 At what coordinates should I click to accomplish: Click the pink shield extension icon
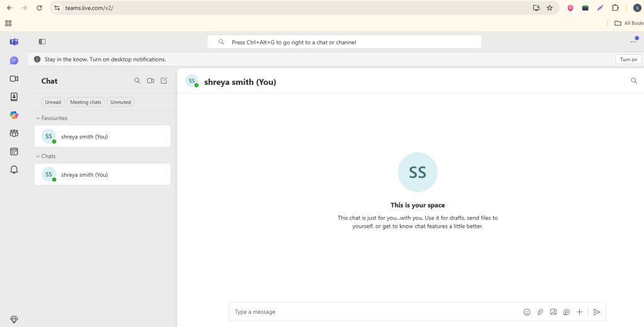pos(570,8)
